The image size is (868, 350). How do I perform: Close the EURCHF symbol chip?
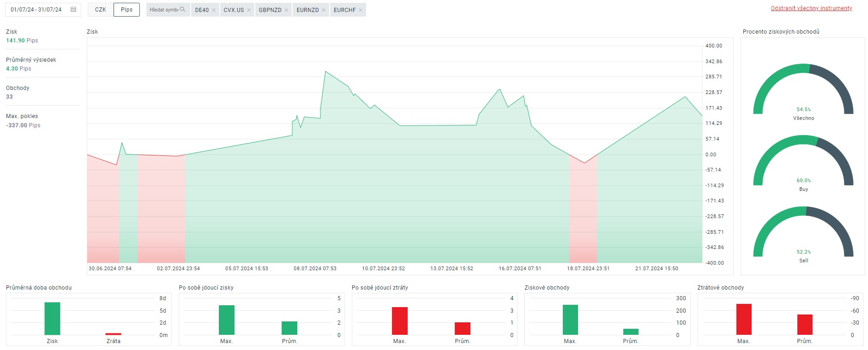click(361, 10)
